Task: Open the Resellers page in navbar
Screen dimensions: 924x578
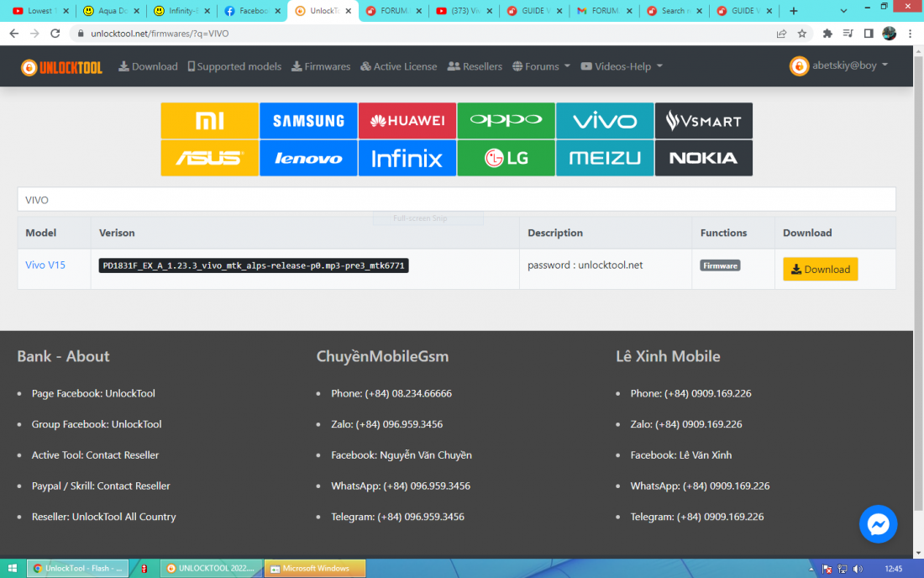Action: point(475,66)
